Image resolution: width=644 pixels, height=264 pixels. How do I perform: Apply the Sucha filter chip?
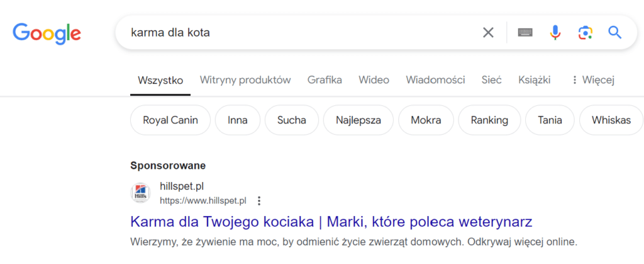(292, 120)
